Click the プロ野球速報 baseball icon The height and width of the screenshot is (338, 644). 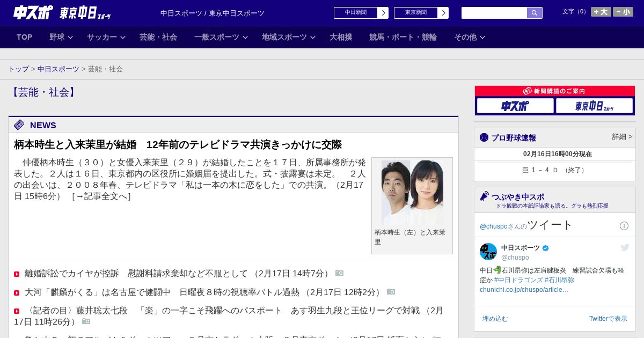484,138
